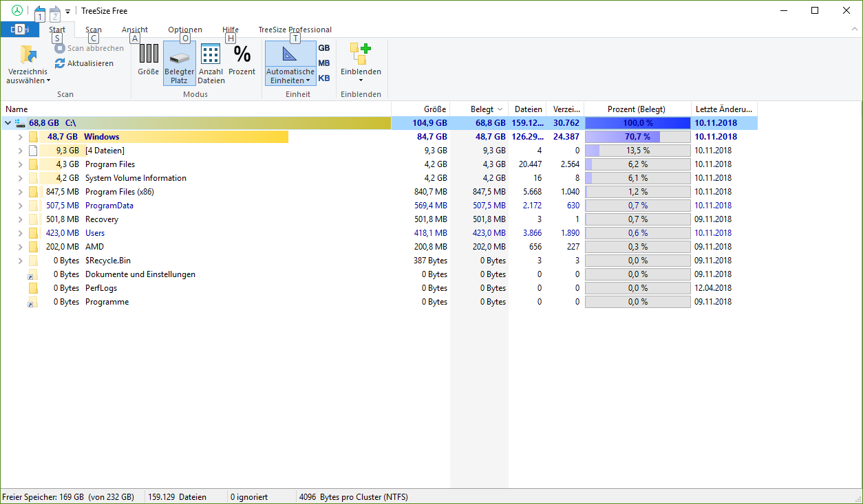This screenshot has width=863, height=504.
Task: Click the Programme shortcut icon
Action: pyautogui.click(x=33, y=302)
